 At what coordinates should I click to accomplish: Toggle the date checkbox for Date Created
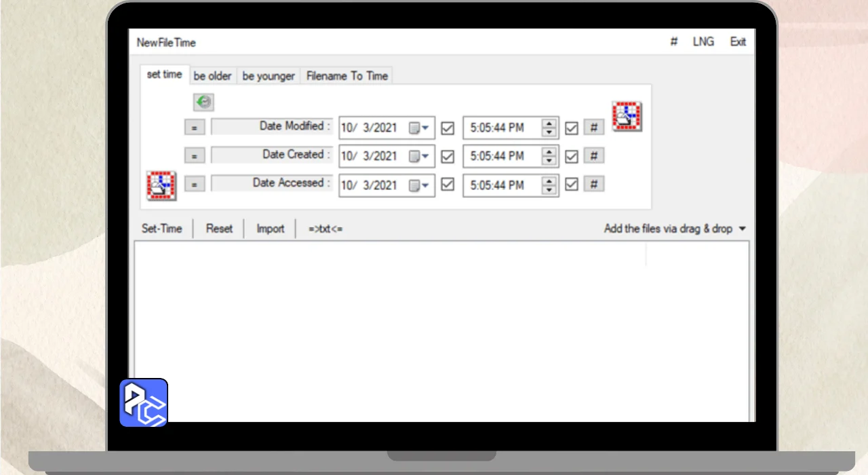tap(448, 156)
